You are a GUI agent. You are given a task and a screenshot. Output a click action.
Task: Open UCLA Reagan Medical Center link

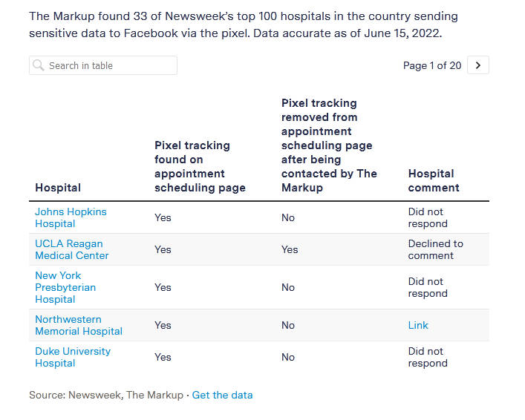pos(71,249)
